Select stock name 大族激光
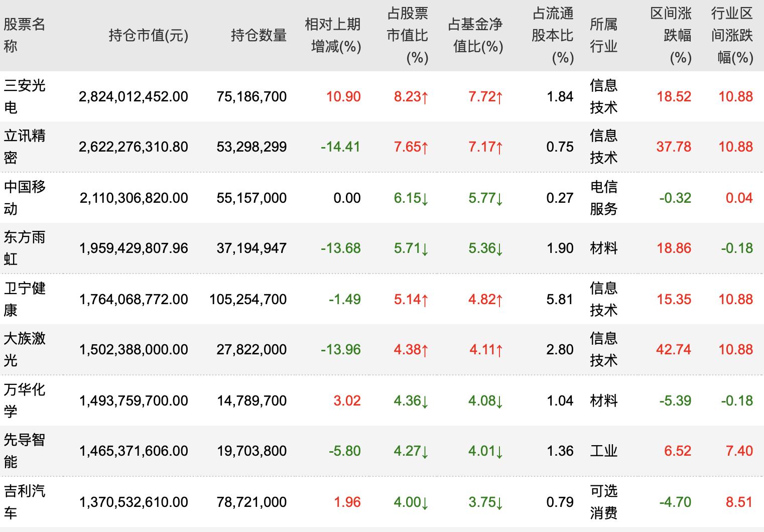 (25, 349)
